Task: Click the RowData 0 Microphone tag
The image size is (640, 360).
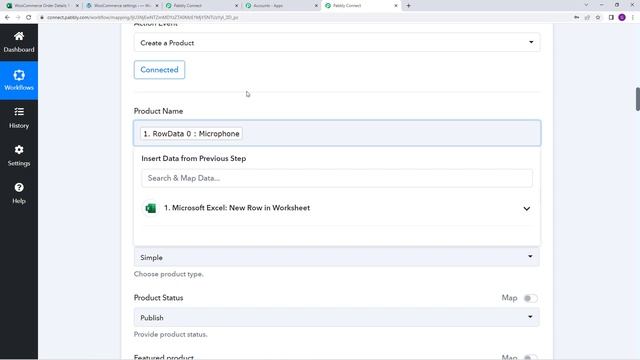Action: 191,133
